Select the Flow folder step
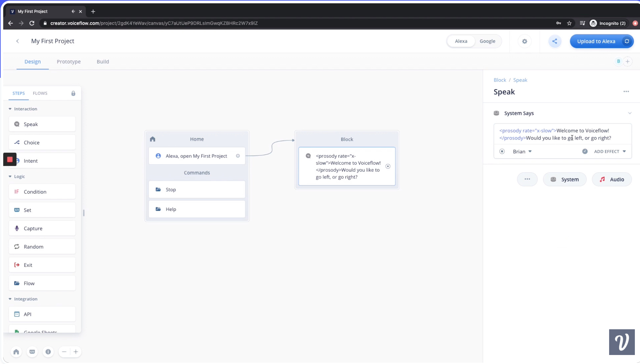 click(x=42, y=283)
